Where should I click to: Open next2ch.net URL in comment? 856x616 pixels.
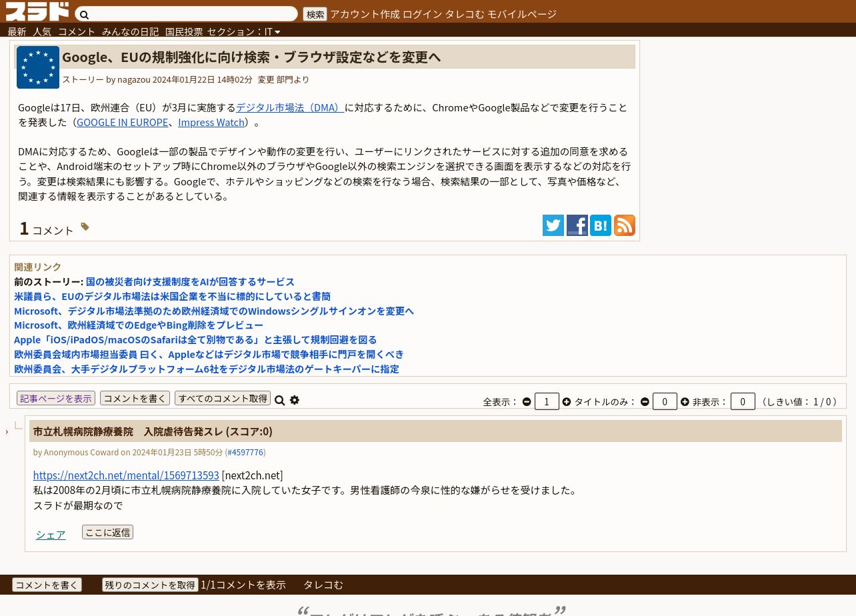point(126,475)
